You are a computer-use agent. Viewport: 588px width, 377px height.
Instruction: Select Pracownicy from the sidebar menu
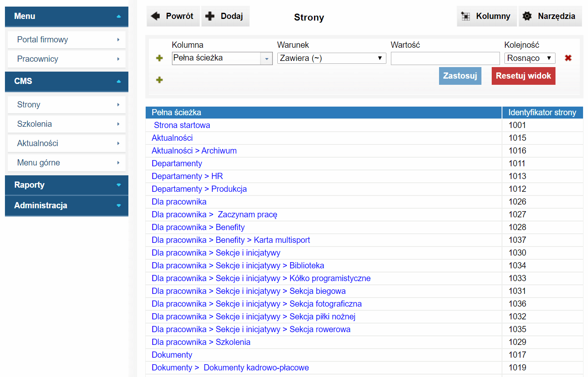click(66, 59)
